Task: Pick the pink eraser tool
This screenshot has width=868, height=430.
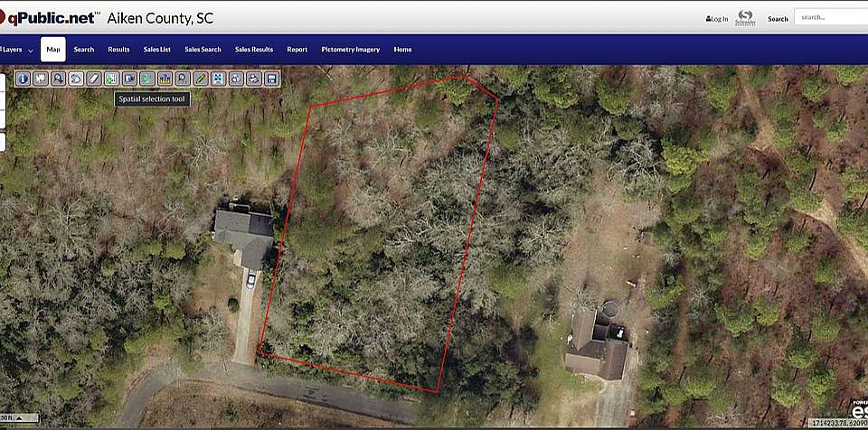Action: click(93, 79)
